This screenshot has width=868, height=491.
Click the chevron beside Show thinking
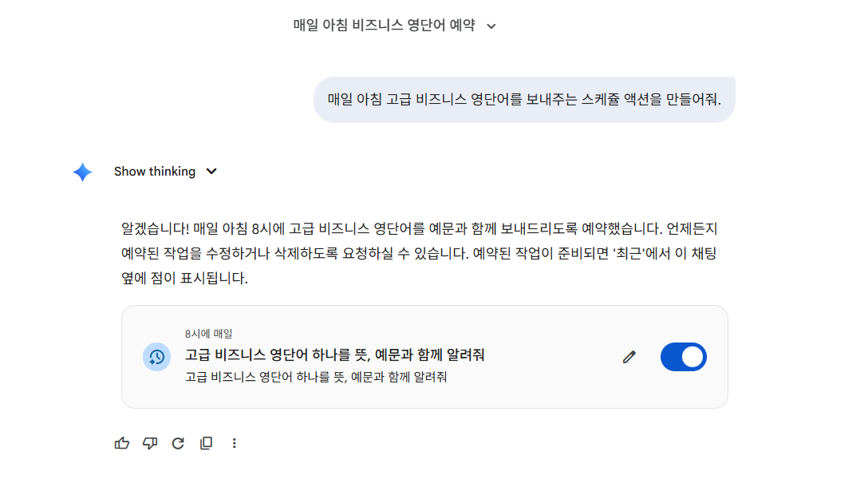pyautogui.click(x=211, y=171)
